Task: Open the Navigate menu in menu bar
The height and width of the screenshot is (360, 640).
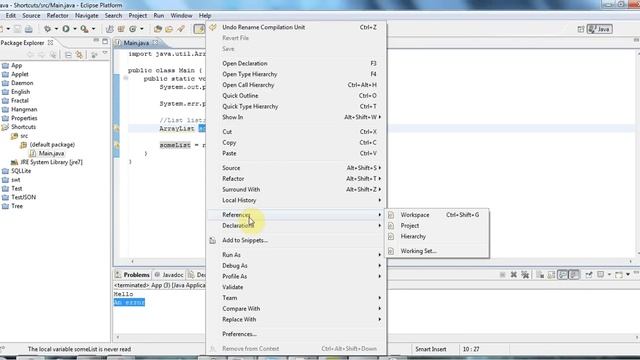Action: tap(87, 16)
